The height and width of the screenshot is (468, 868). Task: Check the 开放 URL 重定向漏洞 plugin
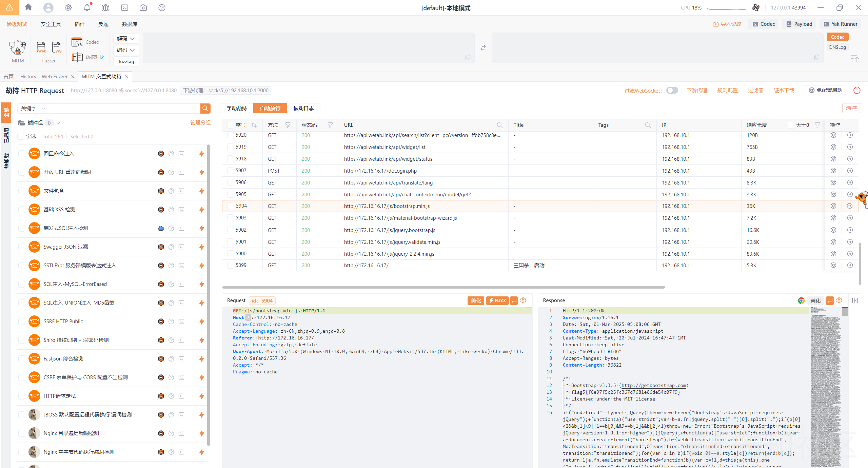click(x=22, y=172)
